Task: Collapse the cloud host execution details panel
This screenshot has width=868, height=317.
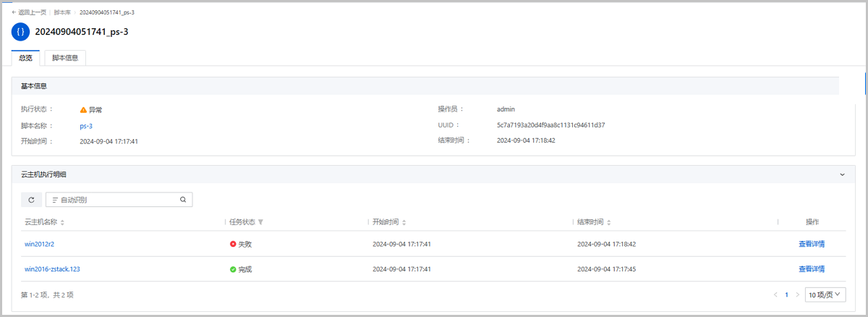Action: 841,174
